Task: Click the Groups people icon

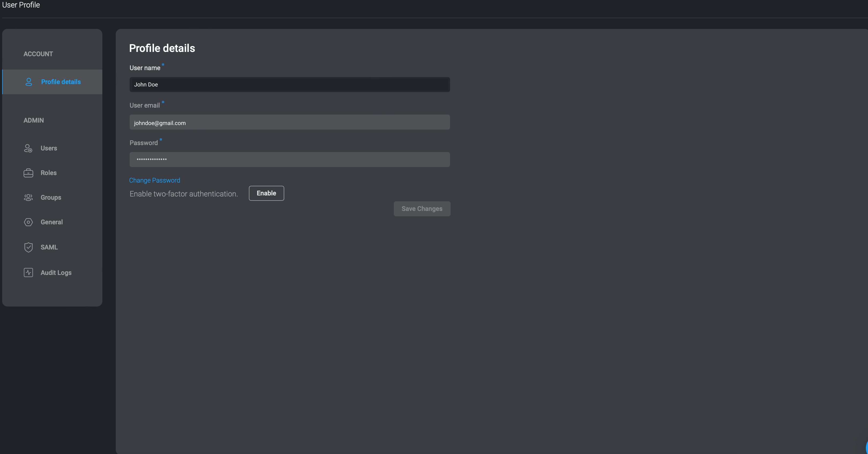Action: [28, 197]
